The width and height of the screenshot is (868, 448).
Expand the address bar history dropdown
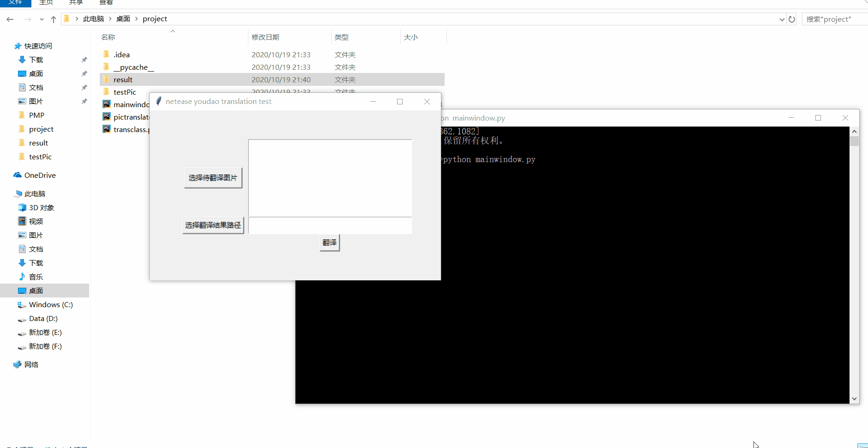tap(782, 19)
